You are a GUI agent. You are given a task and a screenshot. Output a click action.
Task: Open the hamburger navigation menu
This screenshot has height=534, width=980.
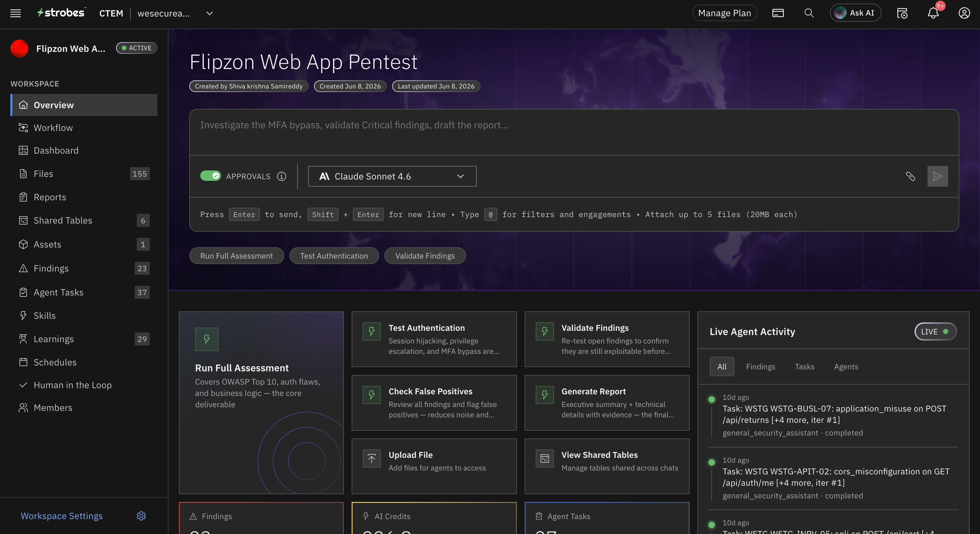click(16, 13)
